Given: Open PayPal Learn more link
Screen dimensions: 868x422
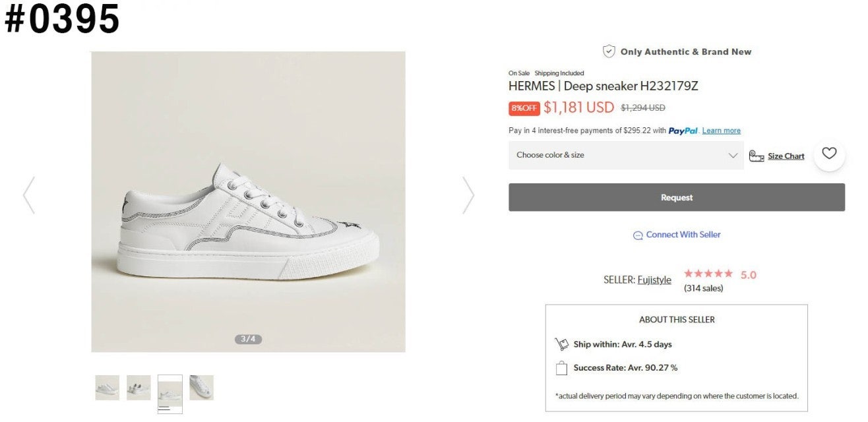Looking at the screenshot, I should 721,131.
